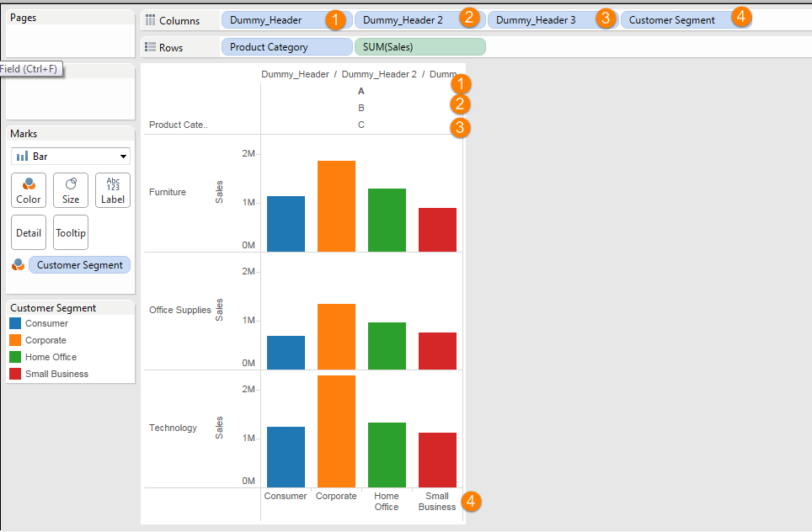Click the Sales axis label in Technology row
The width and height of the screenshot is (812, 532).
[x=219, y=428]
